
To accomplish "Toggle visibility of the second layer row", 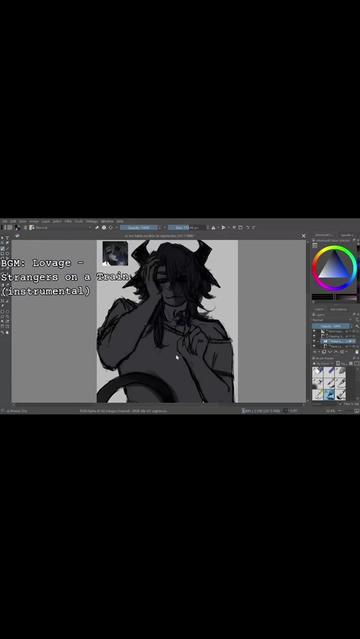I will pyautogui.click(x=314, y=336).
